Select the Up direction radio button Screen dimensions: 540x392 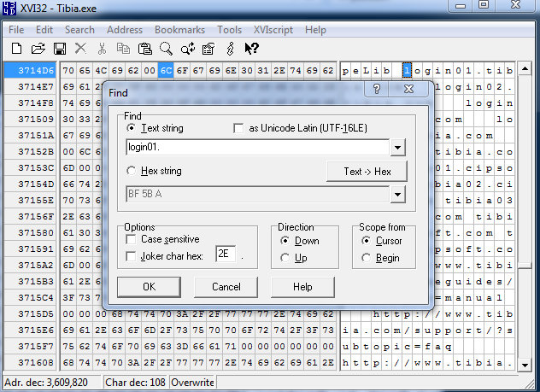click(285, 258)
